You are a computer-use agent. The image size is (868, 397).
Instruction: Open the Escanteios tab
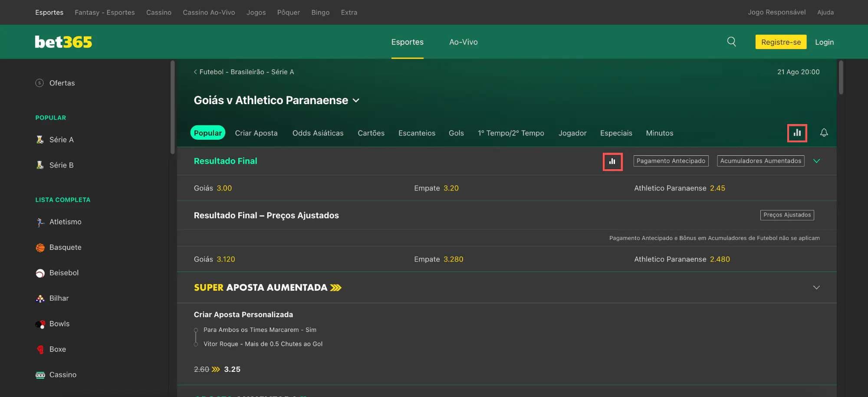[x=417, y=133]
